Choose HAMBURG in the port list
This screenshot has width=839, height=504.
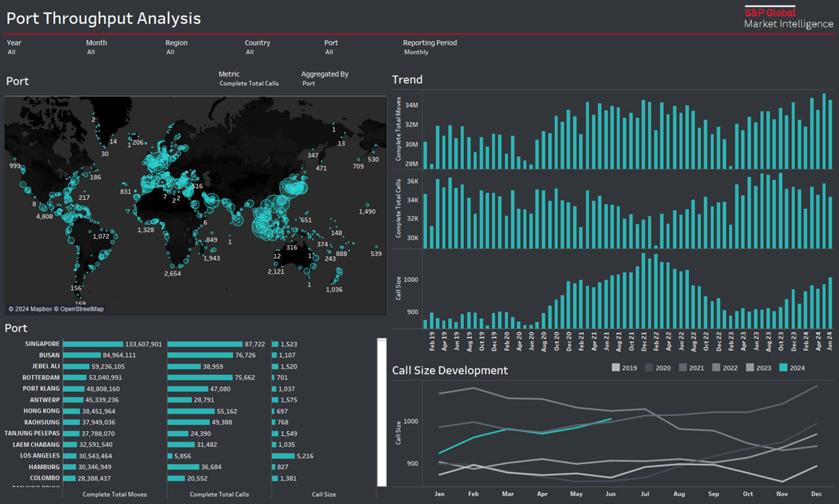point(45,467)
